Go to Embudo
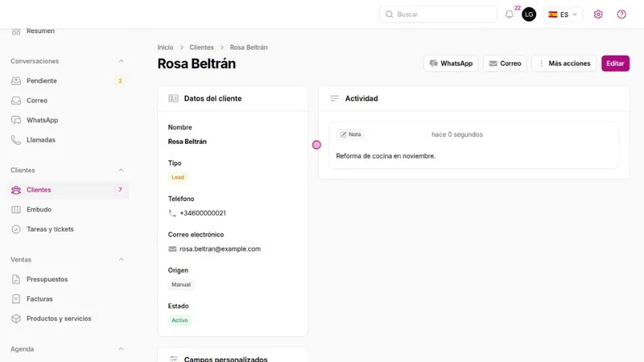 (x=68, y=210)
